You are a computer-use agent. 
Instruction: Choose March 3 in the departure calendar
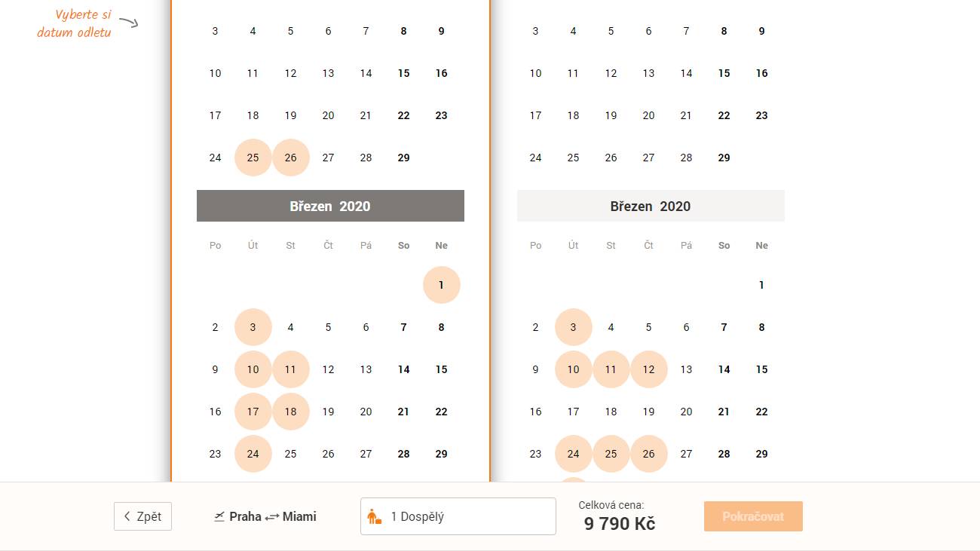point(253,327)
